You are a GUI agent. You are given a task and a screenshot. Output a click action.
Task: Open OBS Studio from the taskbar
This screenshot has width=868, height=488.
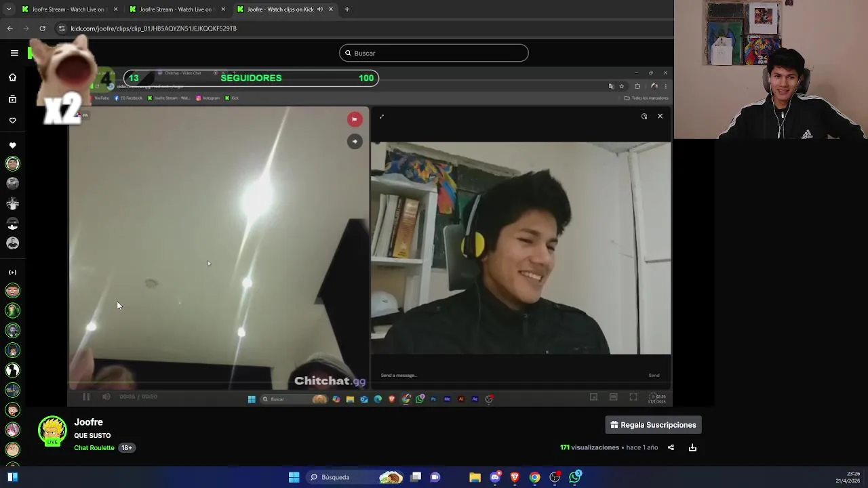click(555, 477)
